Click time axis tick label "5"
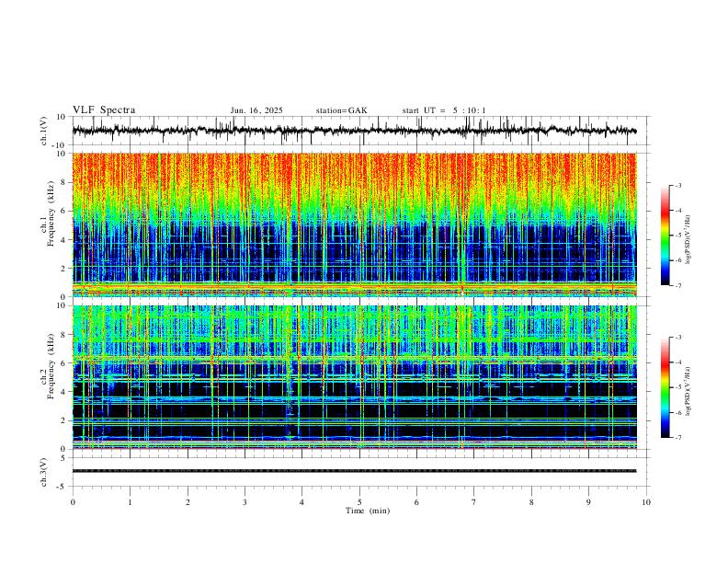The width and height of the screenshot is (728, 563). tap(359, 502)
